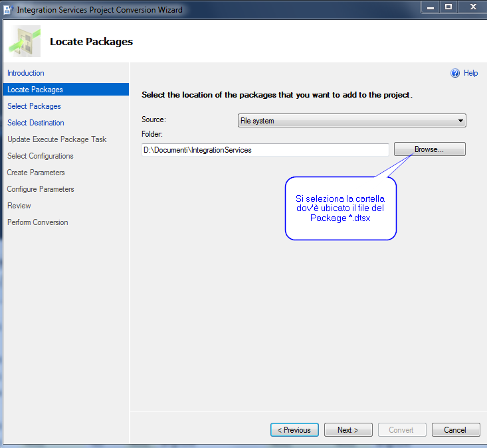Cancel the conversion wizard
Image resolution: width=487 pixels, height=448 pixels.
tap(456, 429)
